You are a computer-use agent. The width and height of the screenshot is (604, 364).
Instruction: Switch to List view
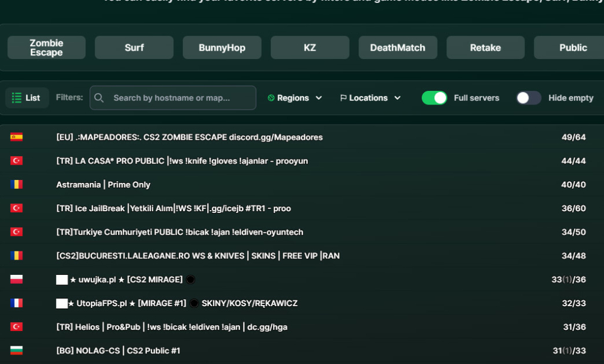coord(27,98)
